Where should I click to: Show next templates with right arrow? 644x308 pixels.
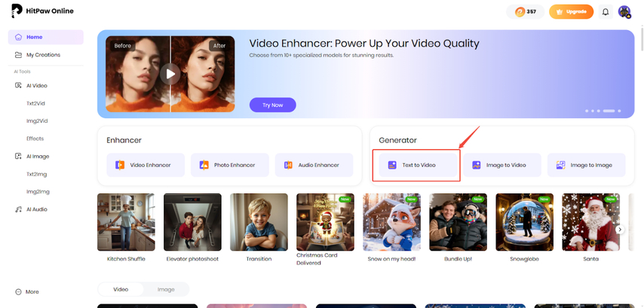tap(620, 230)
